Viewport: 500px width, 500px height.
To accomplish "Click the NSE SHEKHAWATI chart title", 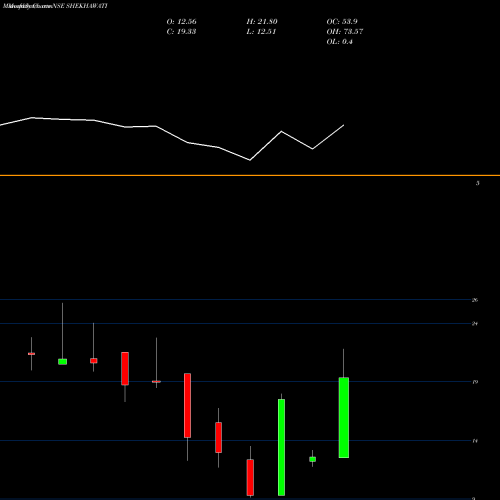I will 80,6.
